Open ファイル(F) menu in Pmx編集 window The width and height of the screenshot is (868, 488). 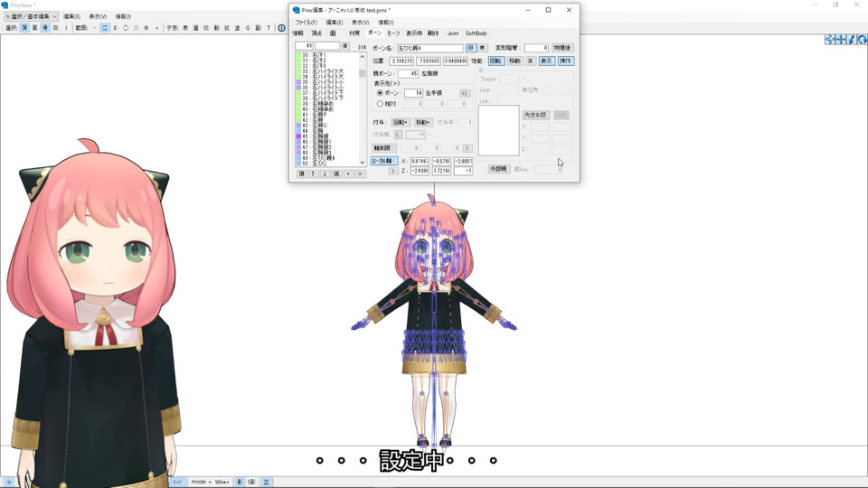(x=307, y=23)
